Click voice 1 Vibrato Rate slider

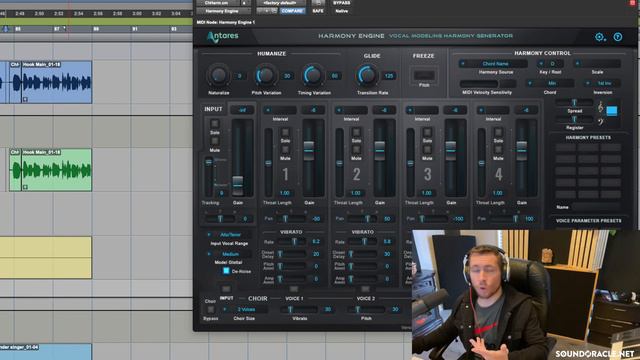coord(293,242)
